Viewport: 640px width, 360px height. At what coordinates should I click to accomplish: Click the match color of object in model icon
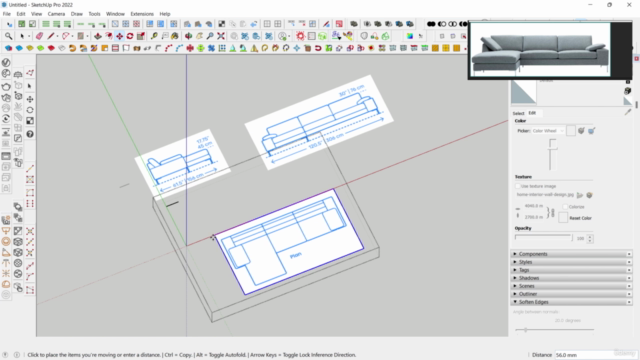[581, 131]
